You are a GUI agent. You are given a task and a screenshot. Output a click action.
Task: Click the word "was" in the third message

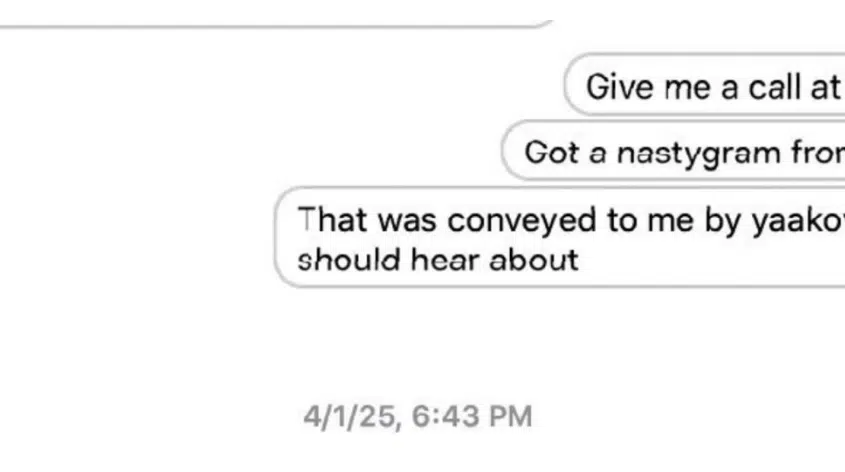click(406, 221)
